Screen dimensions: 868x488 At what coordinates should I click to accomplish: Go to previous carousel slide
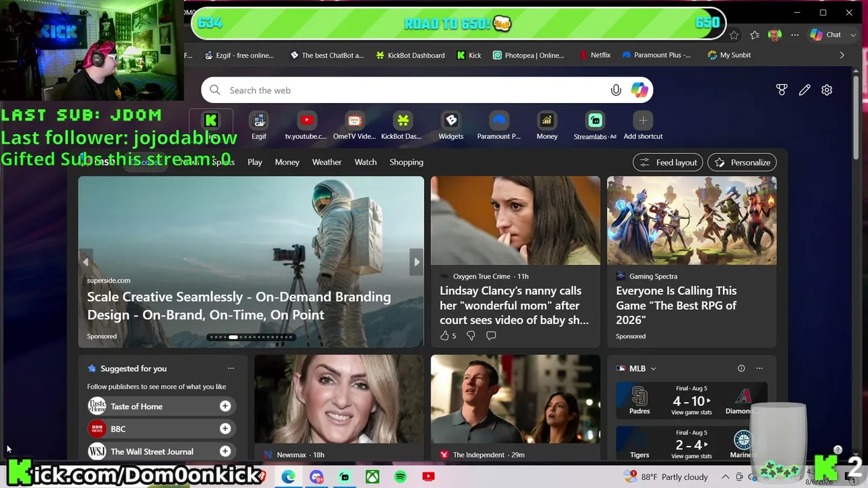[85, 262]
